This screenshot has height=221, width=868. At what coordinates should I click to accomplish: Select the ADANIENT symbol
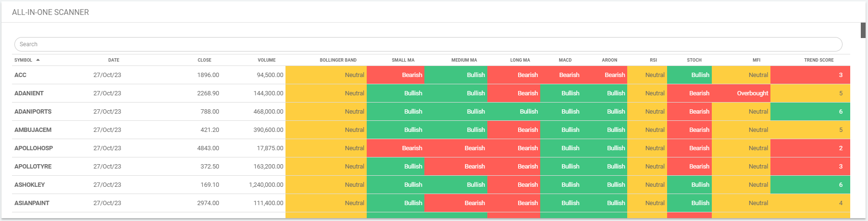(29, 93)
